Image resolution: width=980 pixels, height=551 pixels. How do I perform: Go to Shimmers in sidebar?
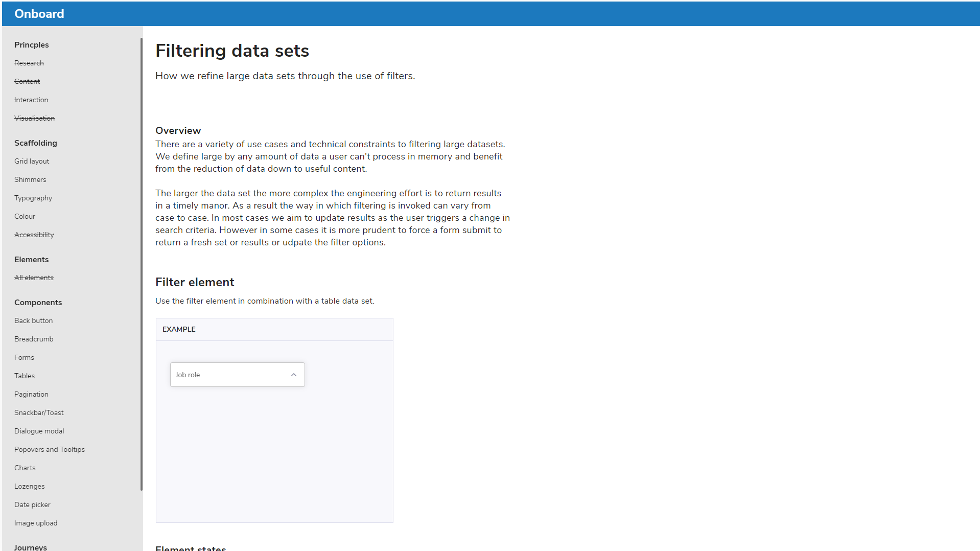point(30,179)
